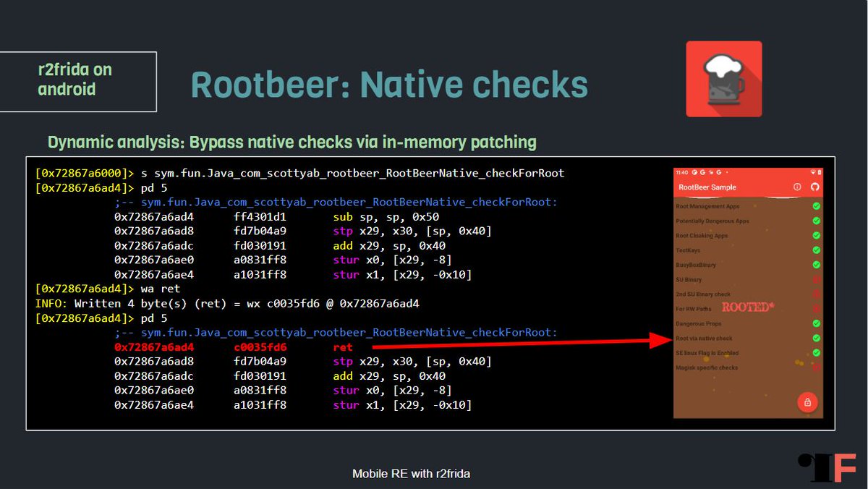This screenshot has height=489, width=868.
Task: Click the RootBeer Sample phone screenshot
Action: click(748, 293)
